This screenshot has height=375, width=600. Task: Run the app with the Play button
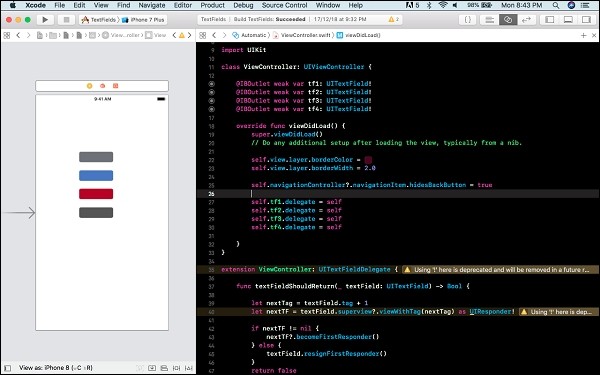pos(45,20)
